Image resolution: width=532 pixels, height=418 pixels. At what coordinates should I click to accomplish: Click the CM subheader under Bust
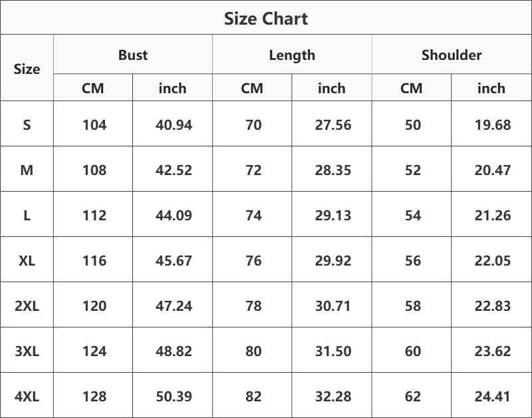pos(93,88)
